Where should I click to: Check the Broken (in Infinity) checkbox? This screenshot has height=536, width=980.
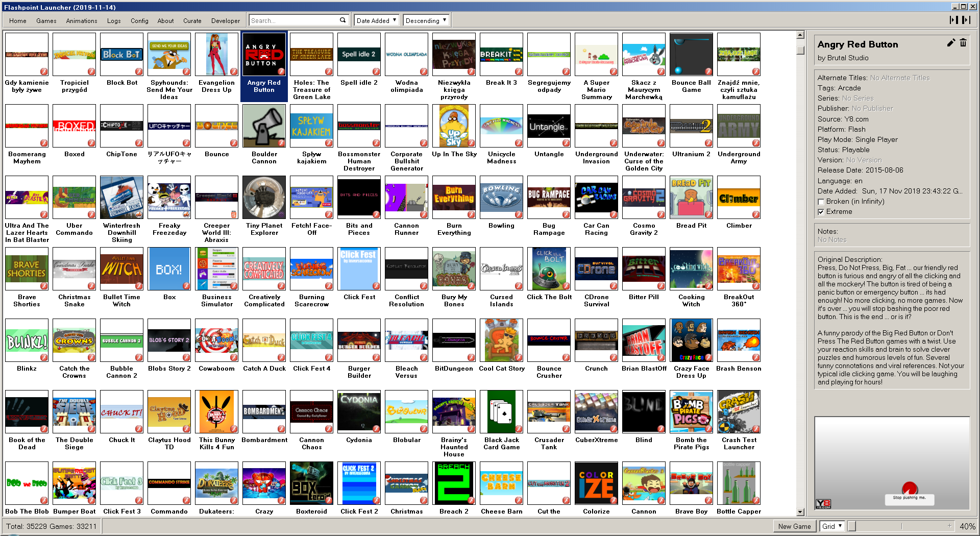click(821, 202)
